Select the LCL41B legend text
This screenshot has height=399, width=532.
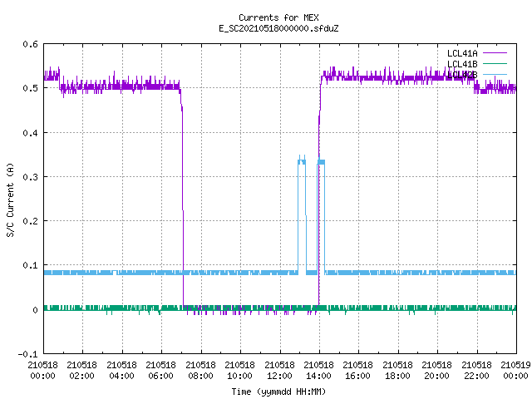tap(462, 64)
